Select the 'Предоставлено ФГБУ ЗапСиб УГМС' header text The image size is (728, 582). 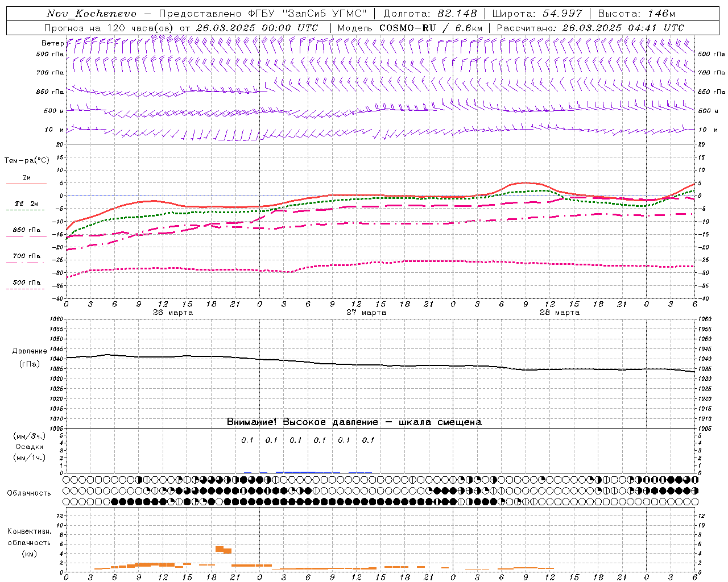263,14
